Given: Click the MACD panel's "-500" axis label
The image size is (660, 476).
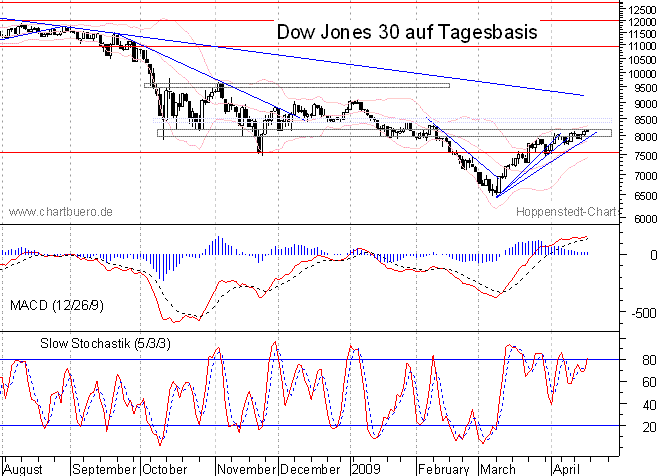Looking at the screenshot, I should coord(644,313).
